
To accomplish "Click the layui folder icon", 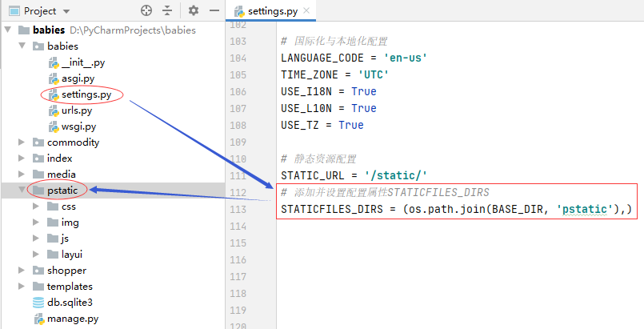I will [x=53, y=255].
